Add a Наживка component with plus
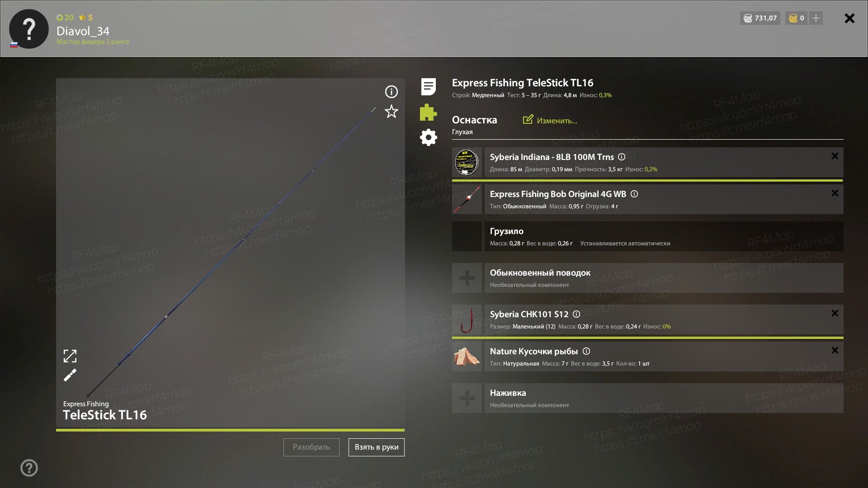868x488 pixels. coord(467,398)
